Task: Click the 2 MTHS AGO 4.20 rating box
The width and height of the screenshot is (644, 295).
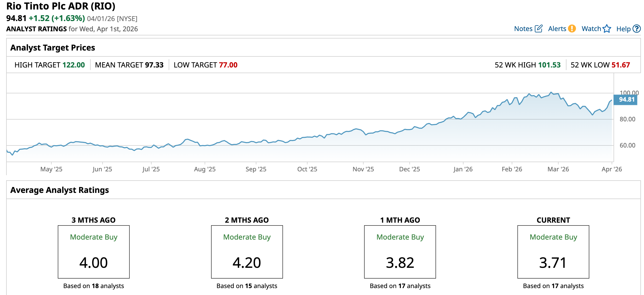Action: [x=247, y=252]
